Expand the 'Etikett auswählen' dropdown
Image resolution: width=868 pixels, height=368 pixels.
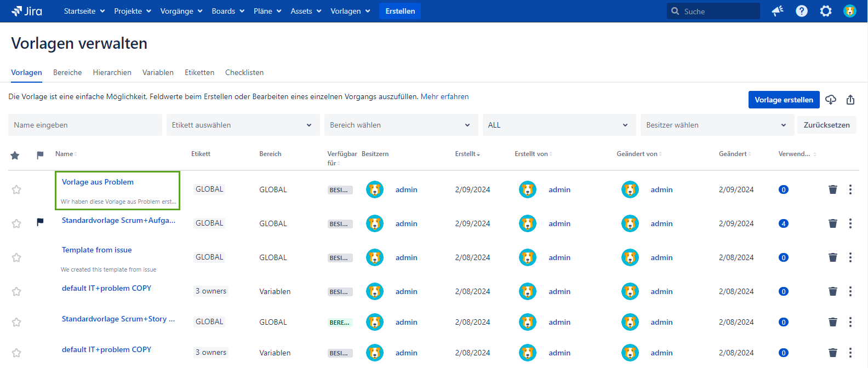click(x=243, y=125)
